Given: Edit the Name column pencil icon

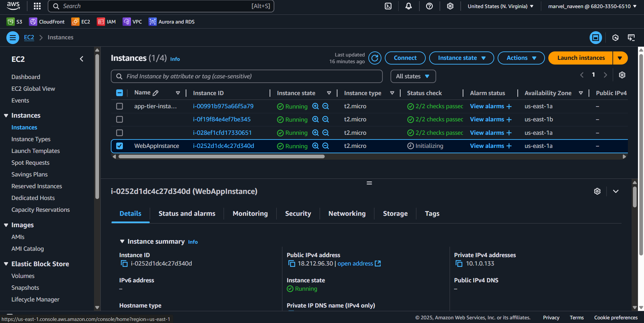Looking at the screenshot, I should (x=155, y=93).
